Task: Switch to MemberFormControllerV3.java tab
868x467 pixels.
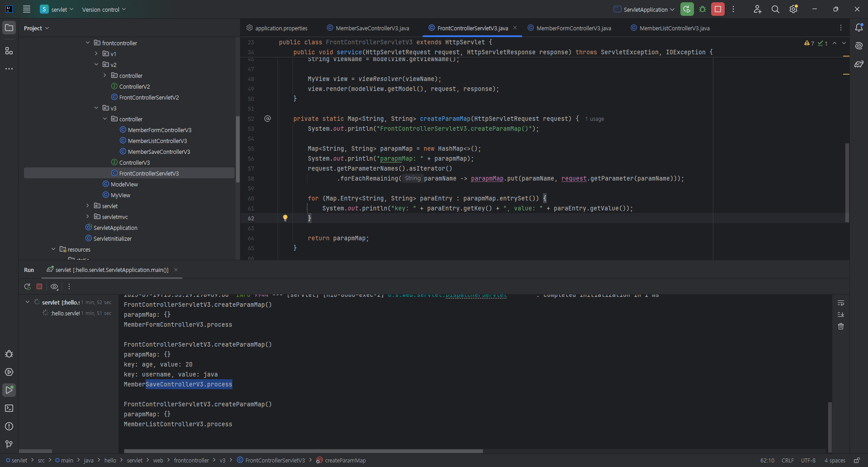Action: [570, 28]
